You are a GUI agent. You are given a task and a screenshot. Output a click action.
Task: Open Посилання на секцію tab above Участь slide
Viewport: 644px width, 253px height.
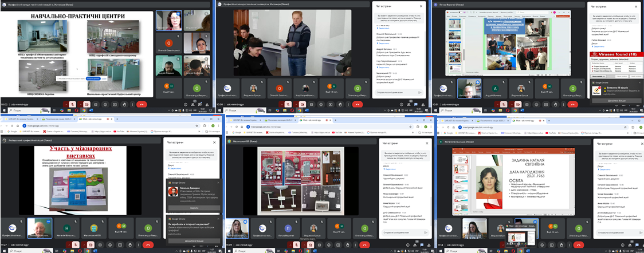click(57, 118)
